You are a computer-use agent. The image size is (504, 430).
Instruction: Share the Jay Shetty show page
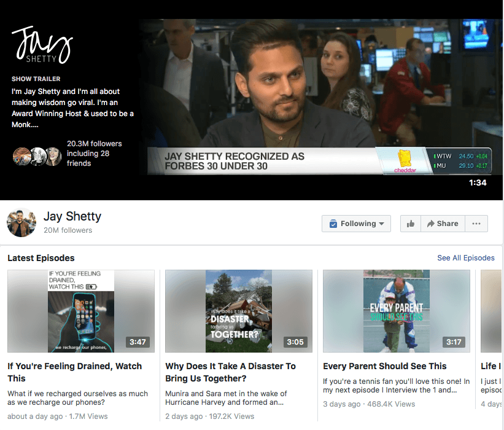pyautogui.click(x=443, y=224)
